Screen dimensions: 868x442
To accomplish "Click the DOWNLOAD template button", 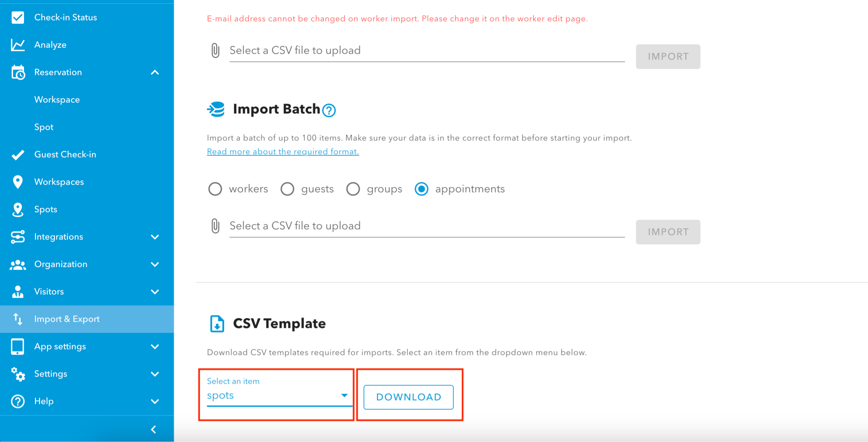I will tap(409, 397).
